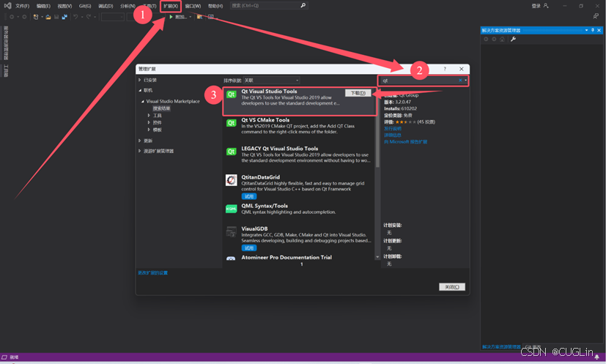
Task: Open the 更改扩展的设置 settings link
Action: point(152,272)
